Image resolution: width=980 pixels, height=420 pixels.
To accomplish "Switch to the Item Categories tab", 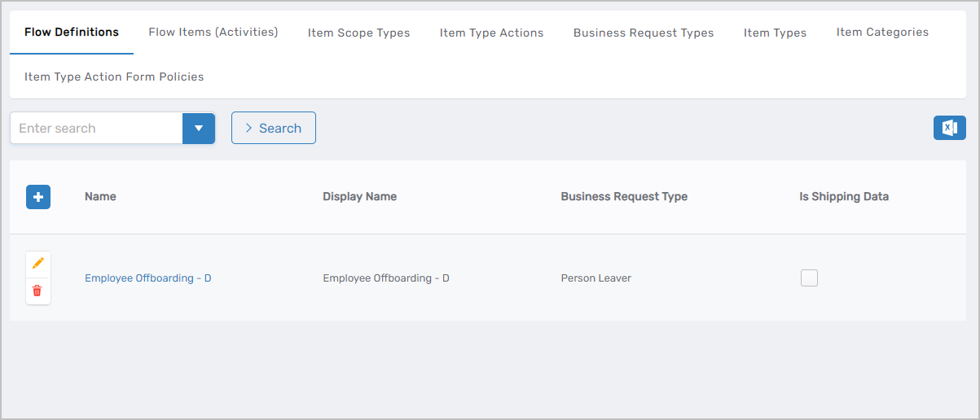I will [882, 33].
